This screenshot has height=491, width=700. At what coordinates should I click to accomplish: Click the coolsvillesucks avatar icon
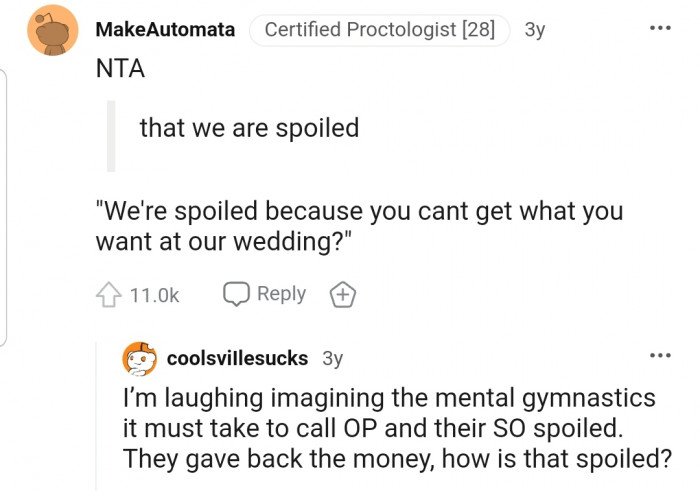coord(140,358)
